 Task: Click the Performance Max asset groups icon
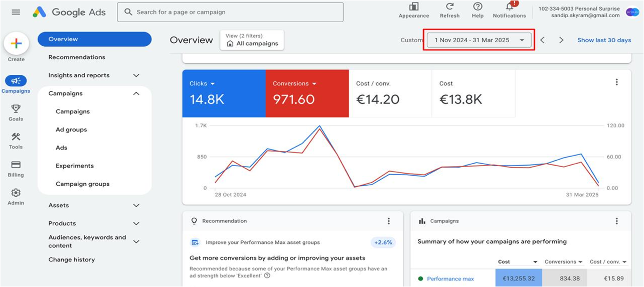pos(195,242)
